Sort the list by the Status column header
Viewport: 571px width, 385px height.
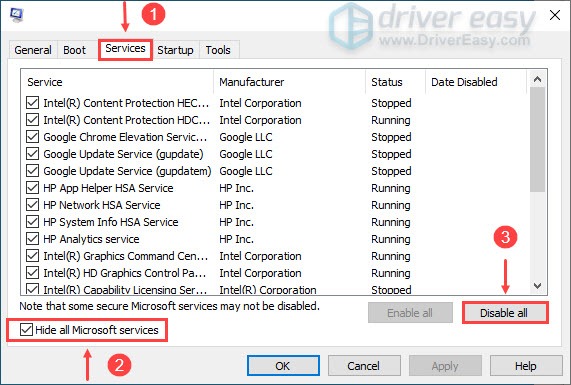click(395, 82)
